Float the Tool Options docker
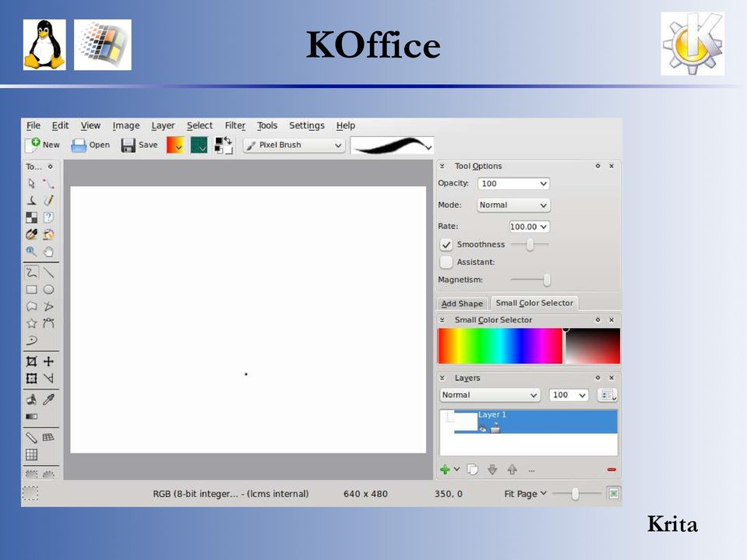Viewport: 747px width, 560px height. click(x=598, y=166)
